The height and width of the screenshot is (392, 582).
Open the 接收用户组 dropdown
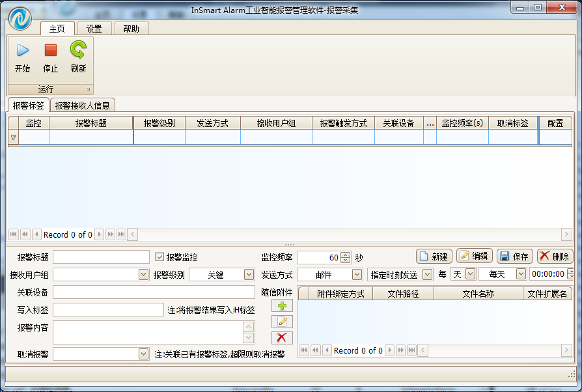[x=144, y=275]
